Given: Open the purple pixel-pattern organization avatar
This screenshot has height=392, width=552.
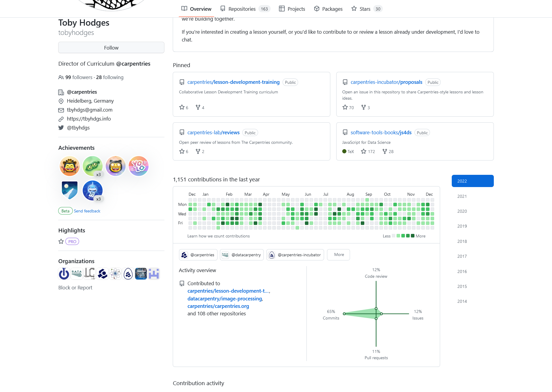Looking at the screenshot, I should [154, 274].
